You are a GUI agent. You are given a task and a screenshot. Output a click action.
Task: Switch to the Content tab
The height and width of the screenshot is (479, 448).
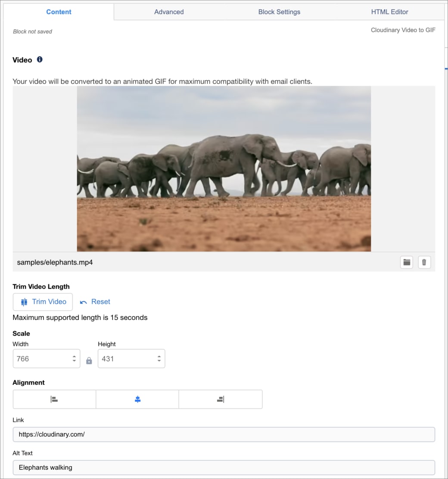[x=59, y=12]
